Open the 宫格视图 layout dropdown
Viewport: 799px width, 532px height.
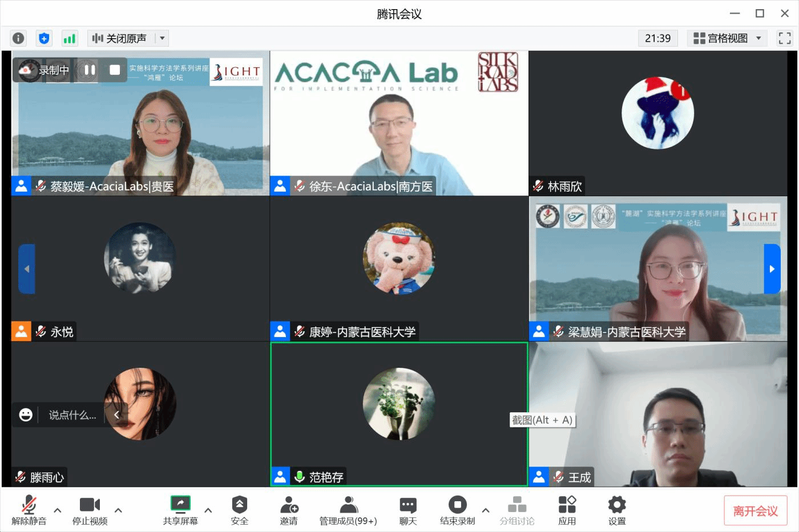tap(727, 38)
